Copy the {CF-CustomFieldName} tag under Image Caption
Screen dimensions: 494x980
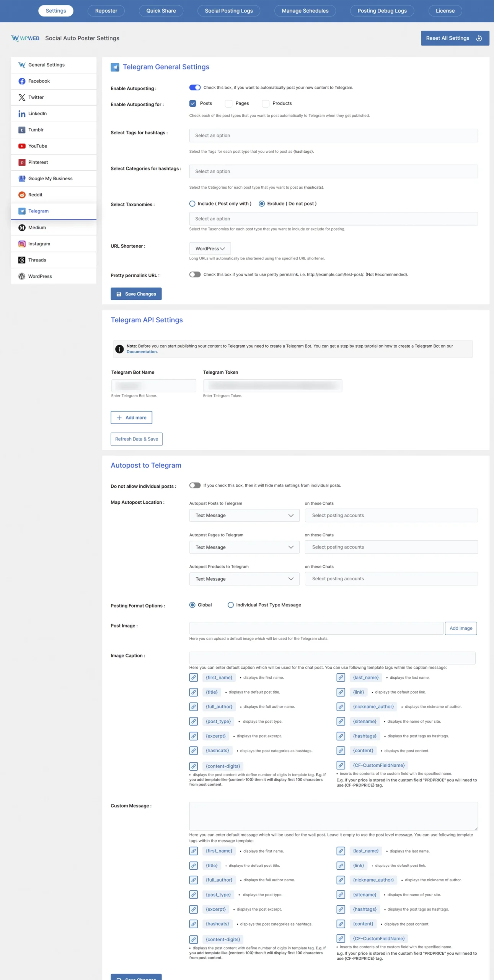coord(341,765)
